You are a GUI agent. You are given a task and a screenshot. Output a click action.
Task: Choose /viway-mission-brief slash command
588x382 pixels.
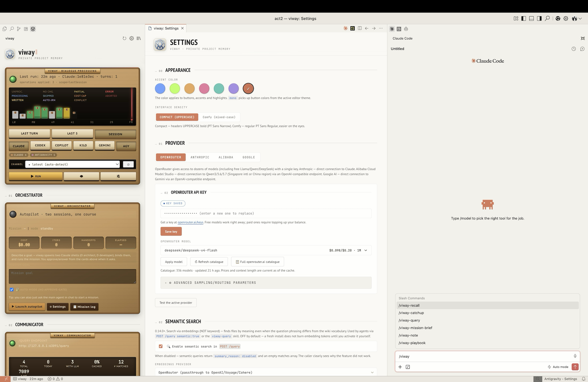[x=488, y=328]
